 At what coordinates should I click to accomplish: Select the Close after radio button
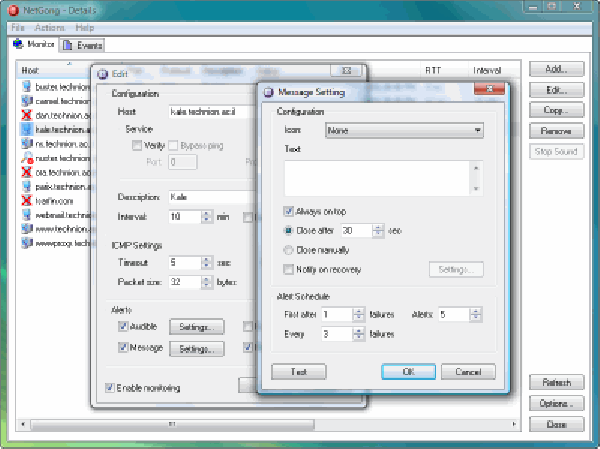pyautogui.click(x=288, y=230)
